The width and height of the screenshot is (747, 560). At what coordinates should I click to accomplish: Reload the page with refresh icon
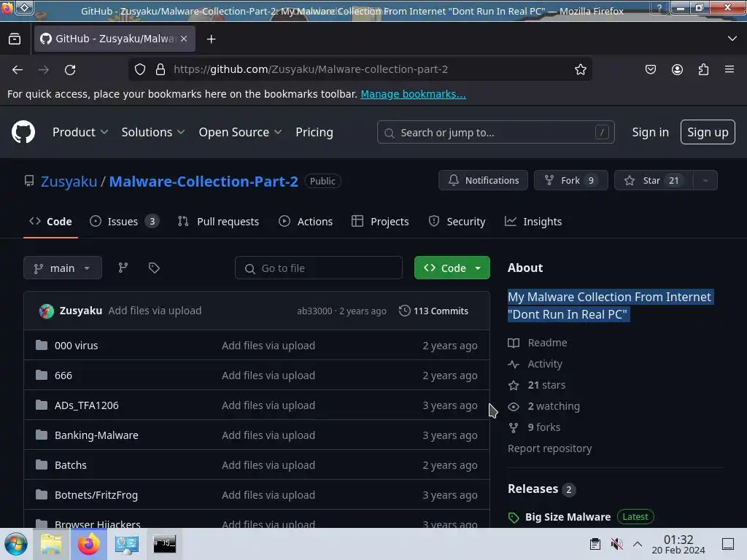coord(70,69)
